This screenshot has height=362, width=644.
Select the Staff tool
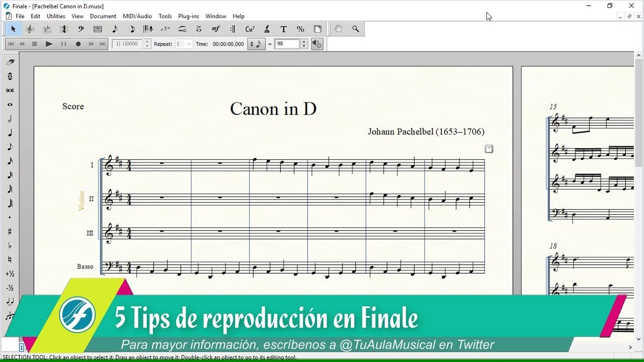(x=30, y=29)
